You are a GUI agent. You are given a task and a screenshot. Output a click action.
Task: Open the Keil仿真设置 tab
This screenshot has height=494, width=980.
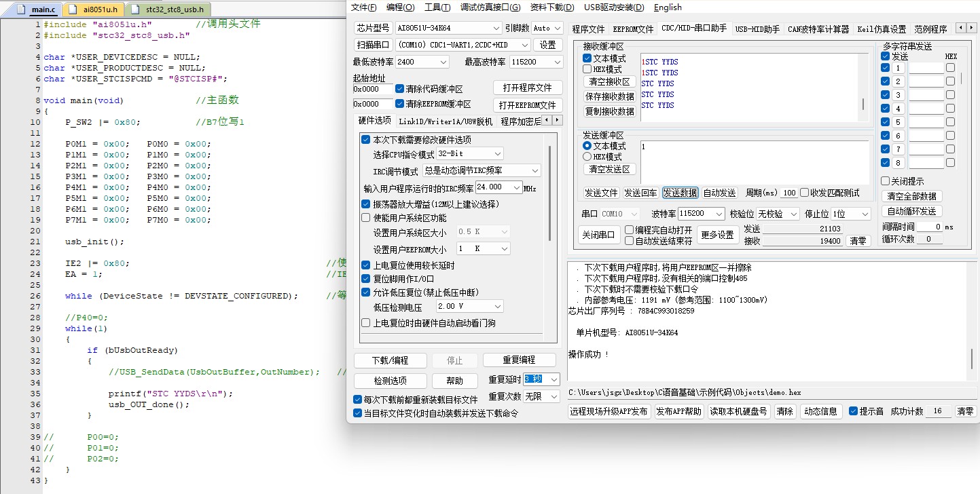882,29
